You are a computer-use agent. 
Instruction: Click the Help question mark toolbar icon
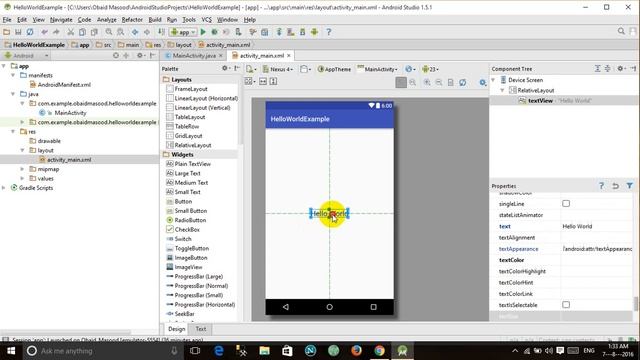pos(329,32)
